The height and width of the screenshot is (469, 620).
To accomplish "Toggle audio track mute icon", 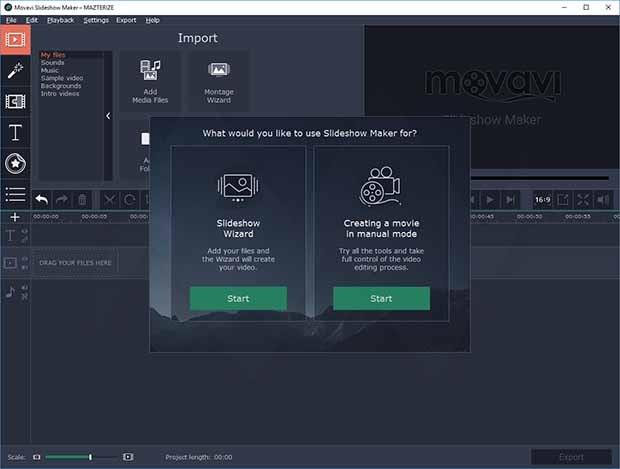I will tap(25, 288).
